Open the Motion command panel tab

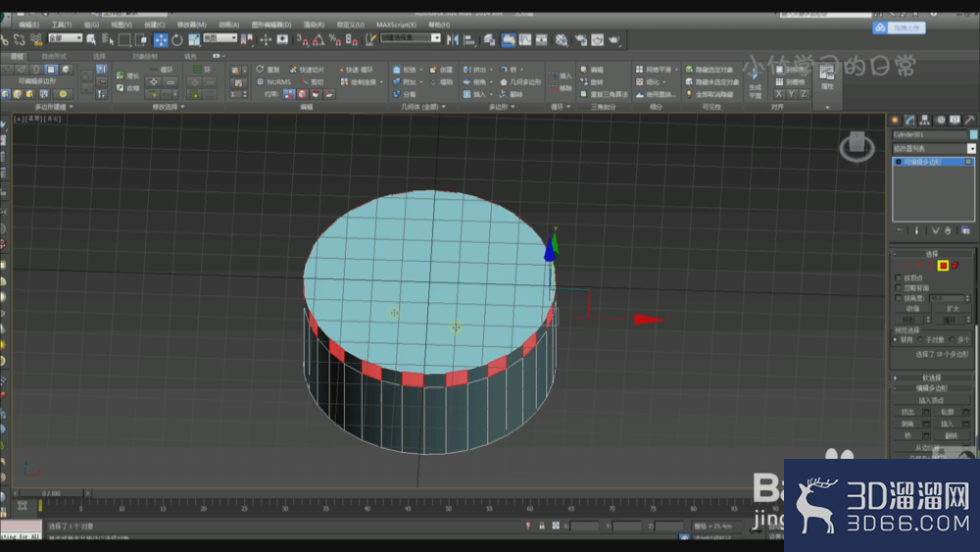(x=940, y=120)
